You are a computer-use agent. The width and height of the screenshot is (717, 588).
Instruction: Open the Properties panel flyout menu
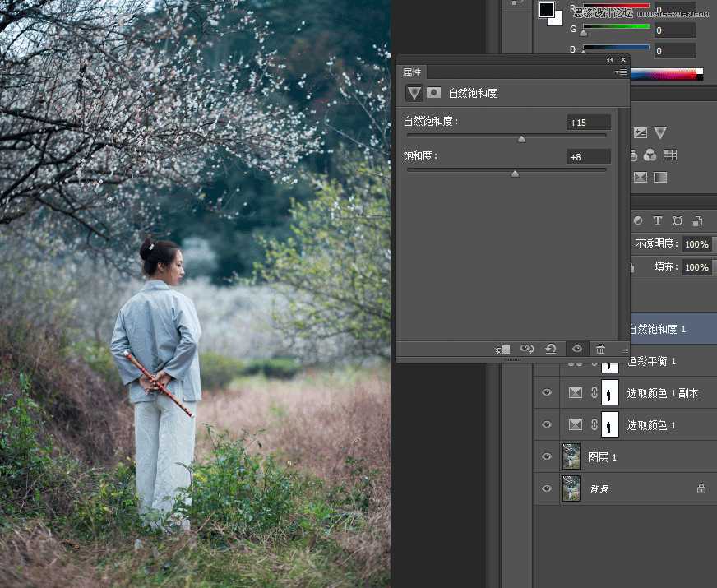tap(619, 72)
